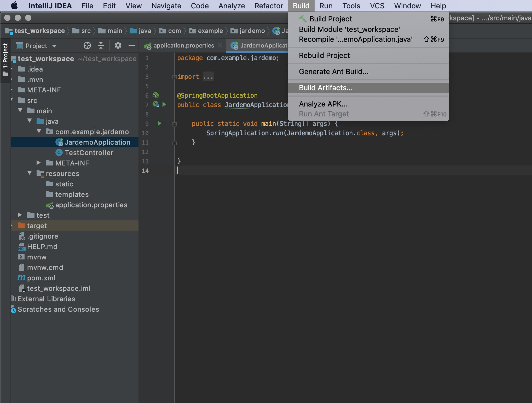Image resolution: width=532 pixels, height=403 pixels.
Task: Click the run gutter arrow beside main method
Action: pos(159,123)
